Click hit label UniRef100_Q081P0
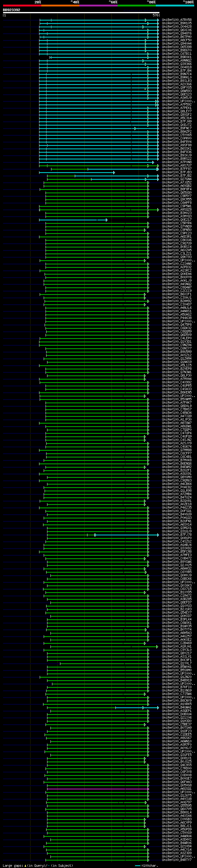Image resolution: width=197 pixels, height=868 pixels. click(177, 538)
